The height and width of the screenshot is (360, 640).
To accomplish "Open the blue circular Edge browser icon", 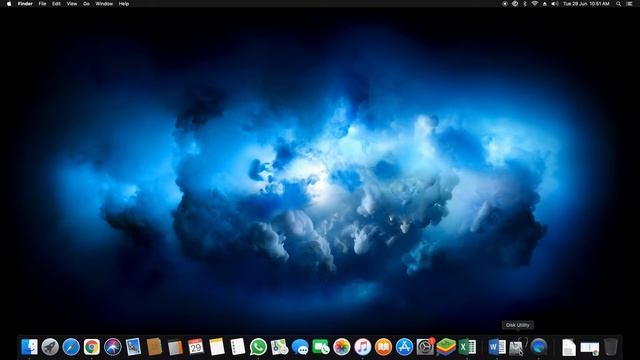I will [538, 347].
